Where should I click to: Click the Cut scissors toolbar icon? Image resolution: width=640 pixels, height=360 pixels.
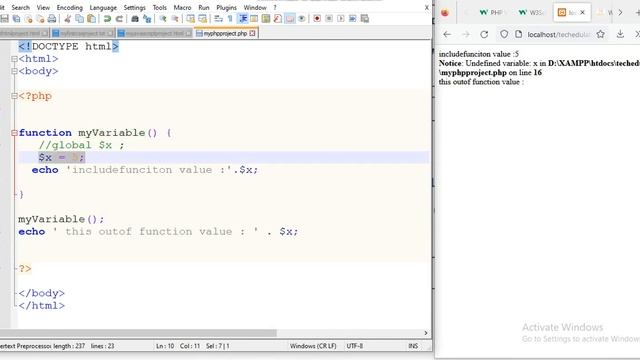click(x=68, y=19)
